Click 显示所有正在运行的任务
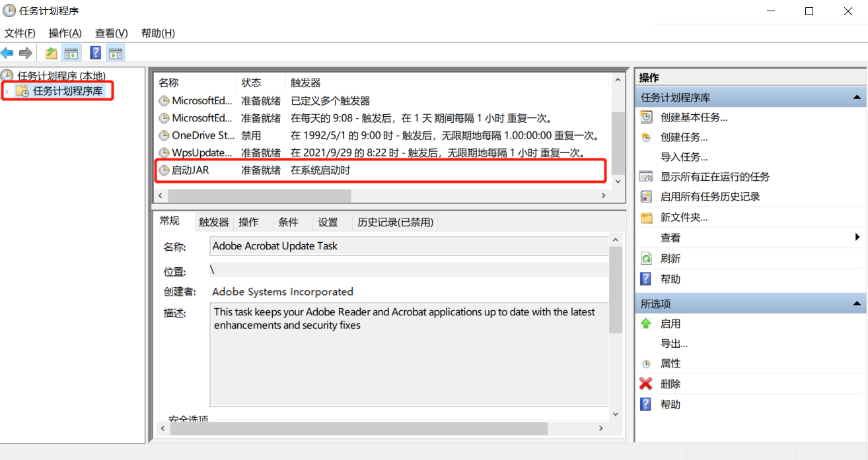868x460 pixels. 715,177
